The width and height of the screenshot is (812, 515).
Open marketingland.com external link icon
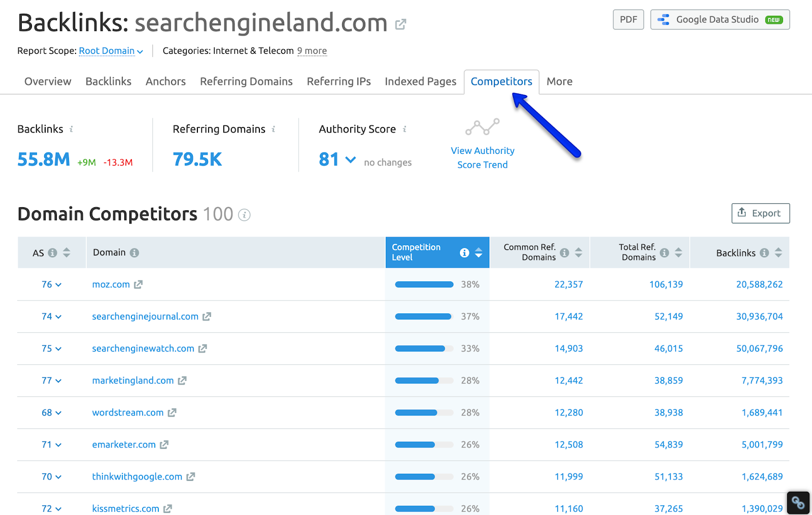click(182, 380)
